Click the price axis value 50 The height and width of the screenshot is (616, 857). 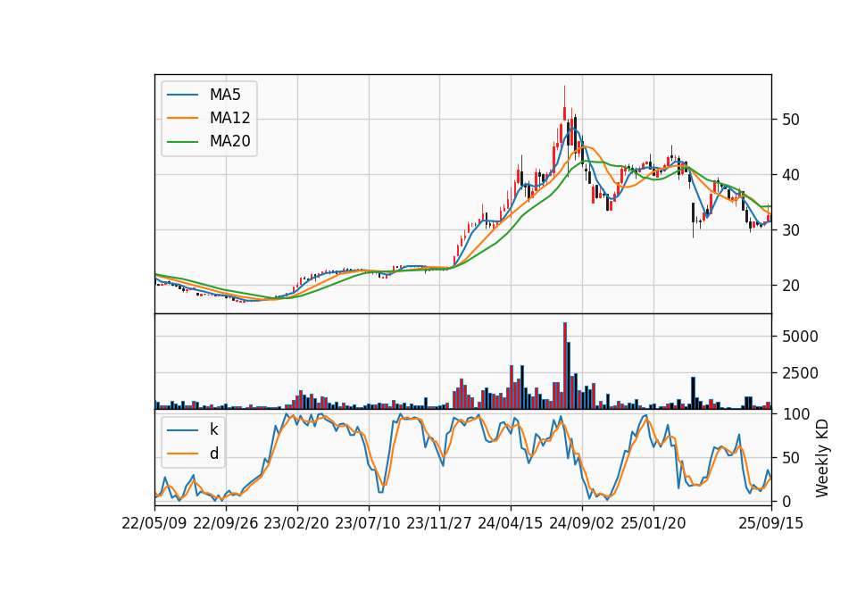(790, 120)
